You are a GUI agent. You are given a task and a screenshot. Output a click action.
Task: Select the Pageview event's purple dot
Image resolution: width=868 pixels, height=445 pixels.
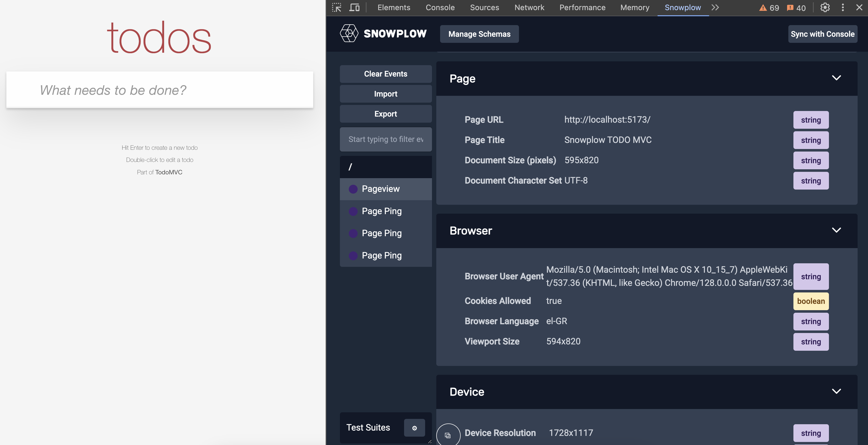(353, 189)
